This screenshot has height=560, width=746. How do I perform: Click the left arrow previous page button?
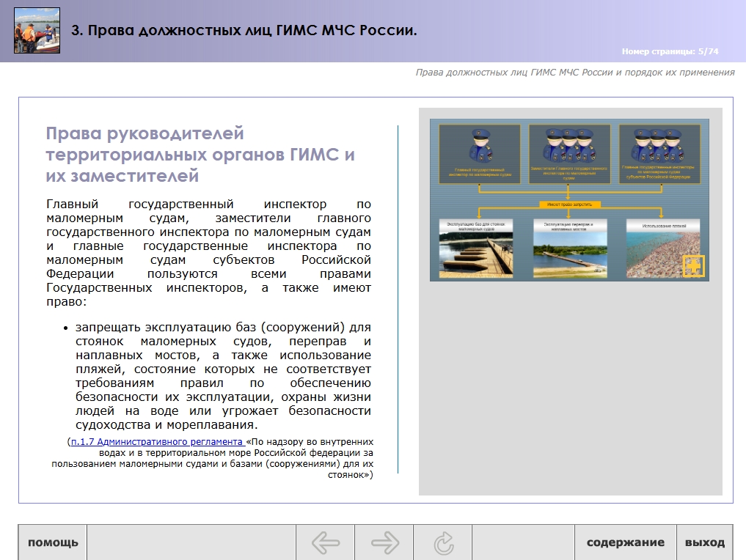[x=325, y=543]
